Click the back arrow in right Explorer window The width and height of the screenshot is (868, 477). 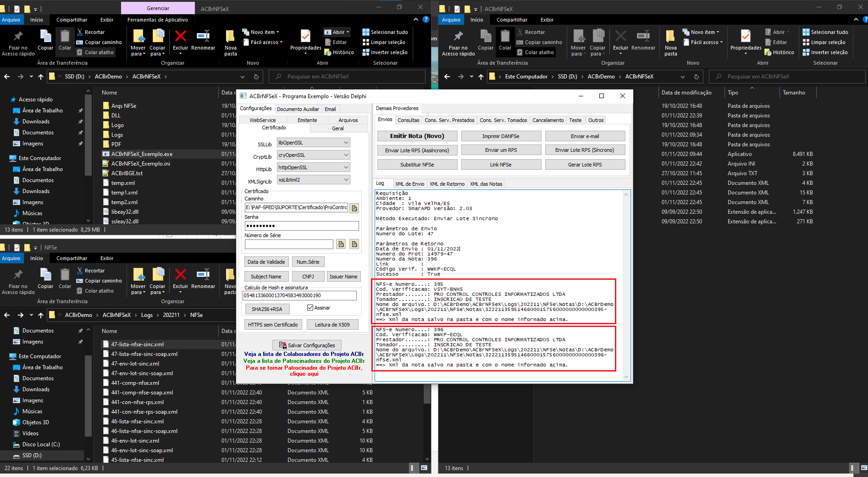(447, 77)
